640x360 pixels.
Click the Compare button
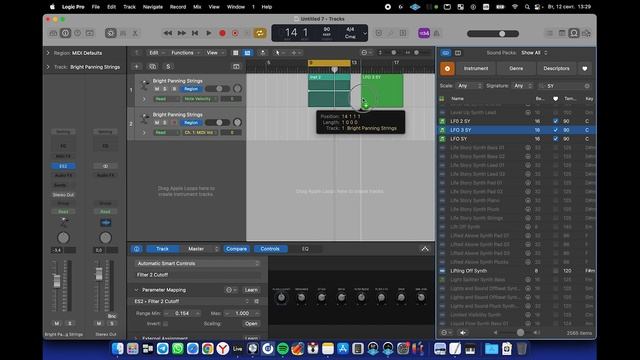(x=236, y=249)
